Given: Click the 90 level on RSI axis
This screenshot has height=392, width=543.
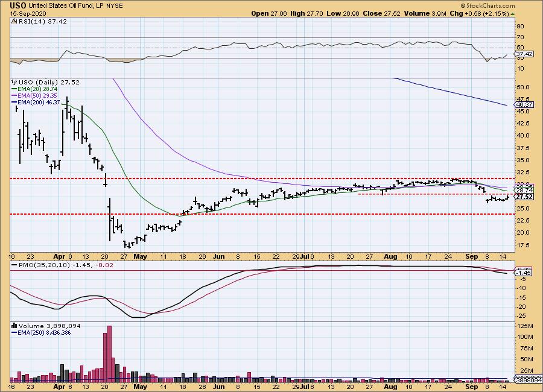Looking at the screenshot, I should (520, 27).
